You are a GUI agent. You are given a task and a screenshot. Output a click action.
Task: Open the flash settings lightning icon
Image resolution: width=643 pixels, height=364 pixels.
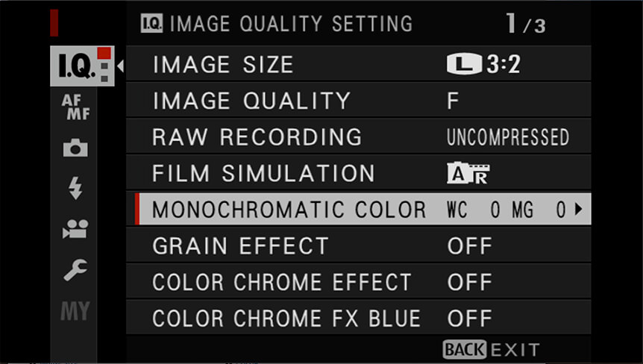(75, 188)
